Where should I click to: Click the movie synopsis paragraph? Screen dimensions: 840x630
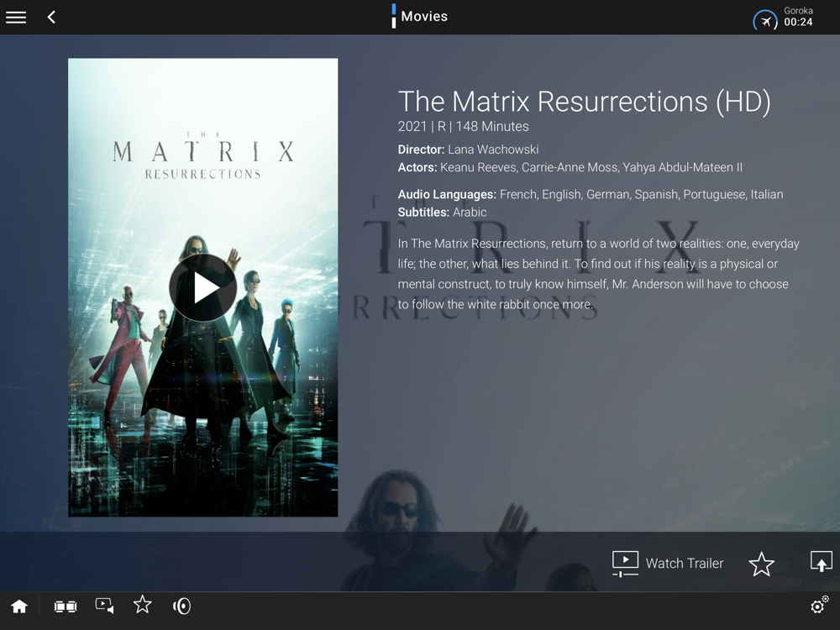click(598, 274)
